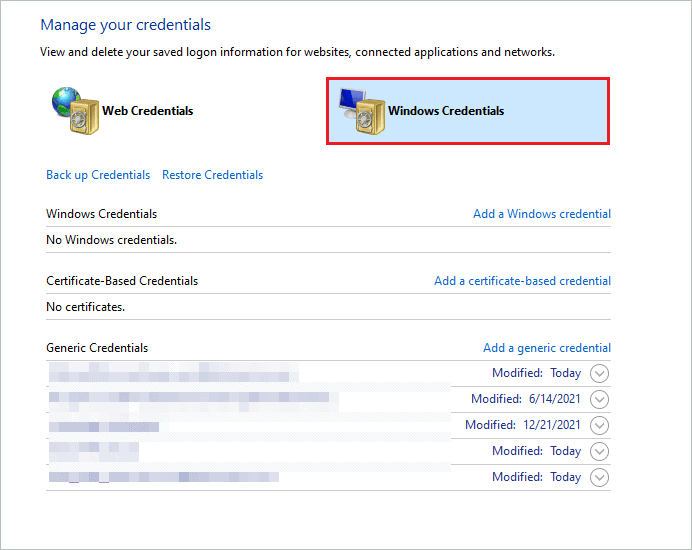This screenshot has height=550, width=692.
Task: Add a Windows credential
Action: [x=542, y=214]
